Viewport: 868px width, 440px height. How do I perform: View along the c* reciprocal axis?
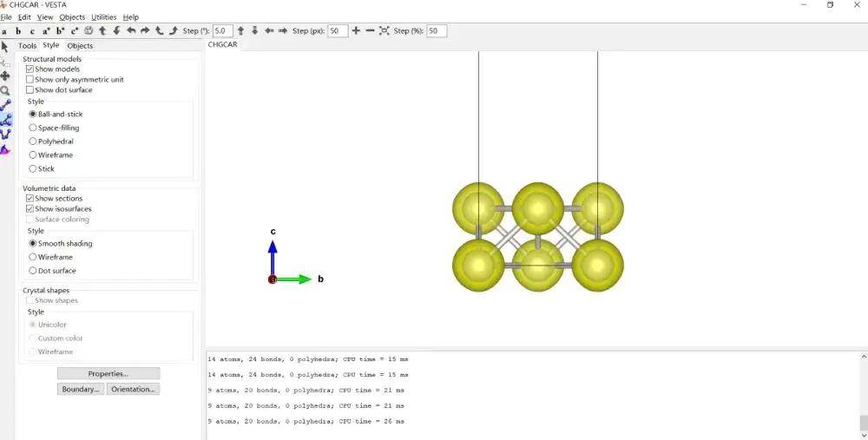point(74,31)
